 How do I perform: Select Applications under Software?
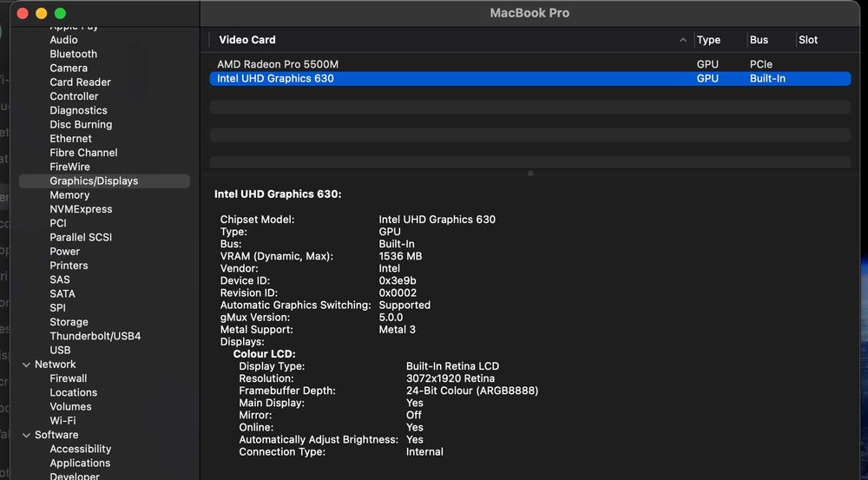80,464
